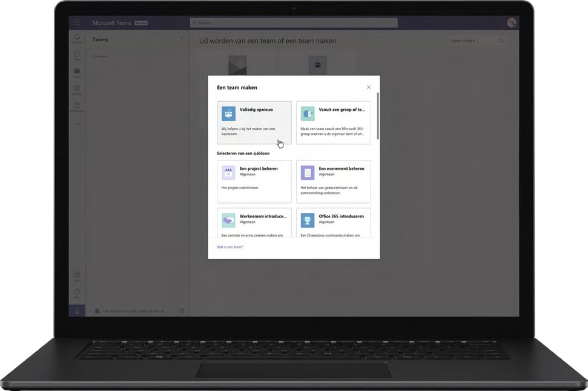
Task: Click the Volledig opnieuw people icon
Action: point(228,114)
